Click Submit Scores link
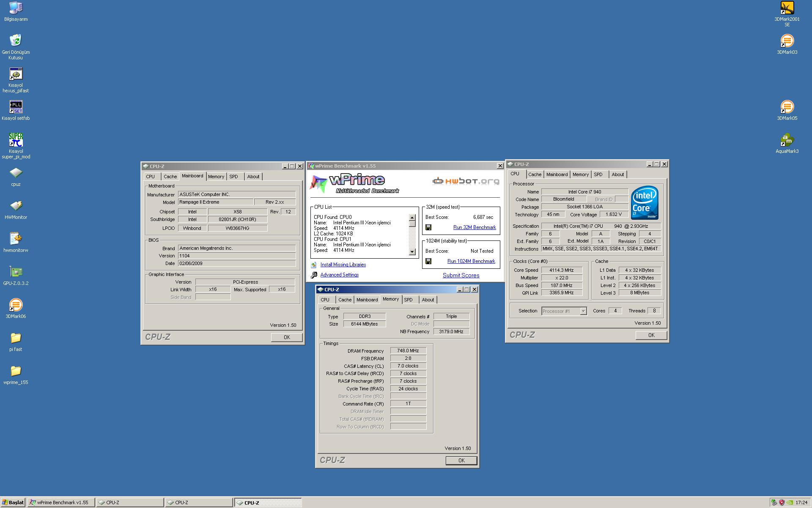Screen dimensions: 812x508 tap(461, 275)
